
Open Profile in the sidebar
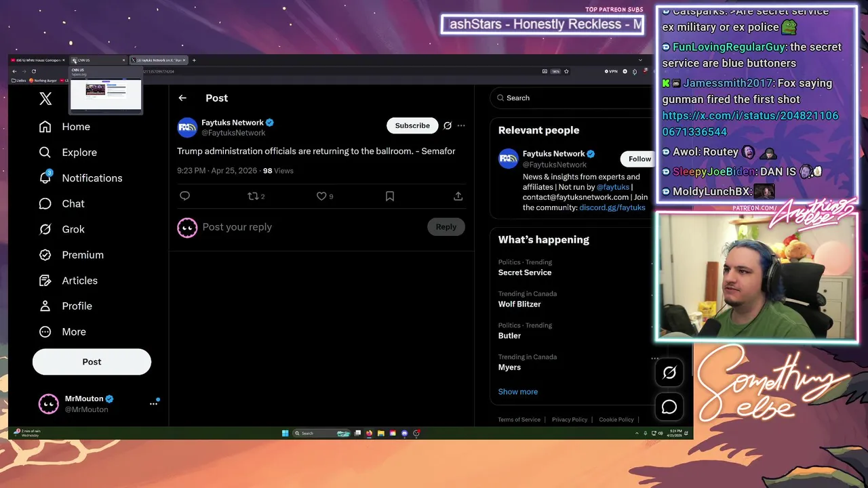point(66,306)
